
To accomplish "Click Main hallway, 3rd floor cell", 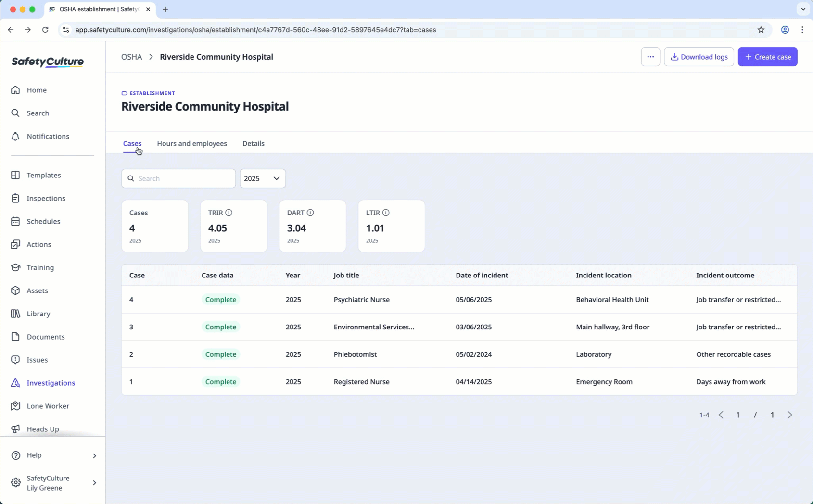I will coord(612,327).
